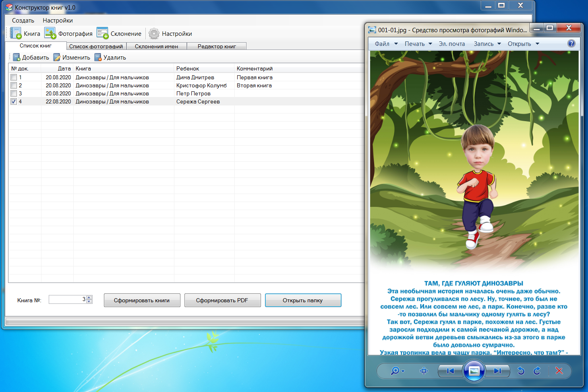Click the Удалить delete icon
Image resolution: width=588 pixels, height=392 pixels.
point(98,57)
